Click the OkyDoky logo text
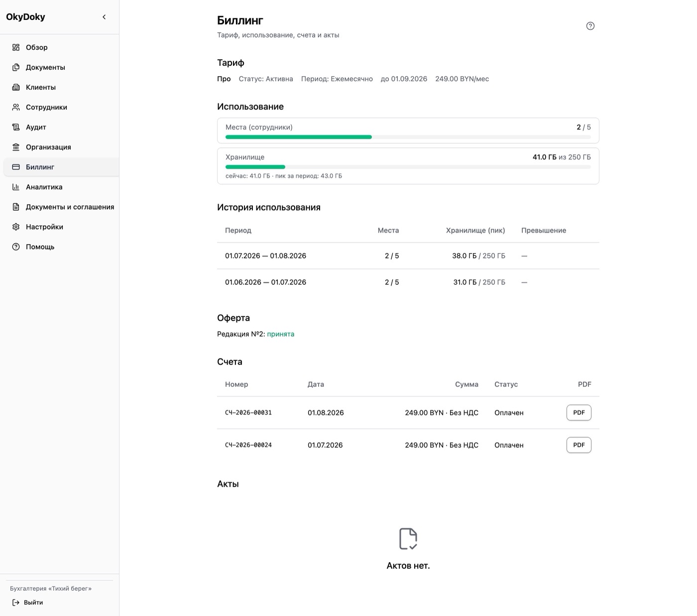The width and height of the screenshot is (697, 616). 25,17
